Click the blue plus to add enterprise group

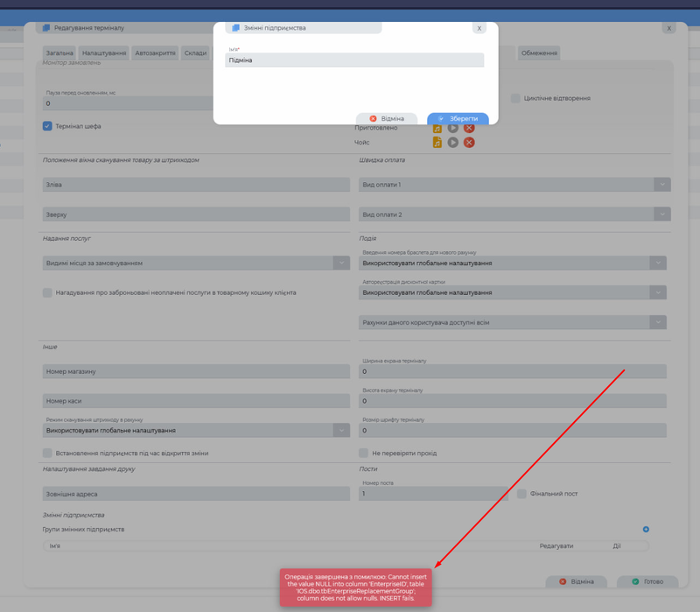[x=646, y=529]
